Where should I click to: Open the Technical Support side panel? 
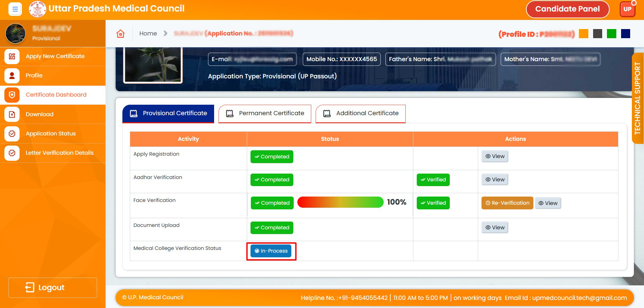[x=637, y=98]
